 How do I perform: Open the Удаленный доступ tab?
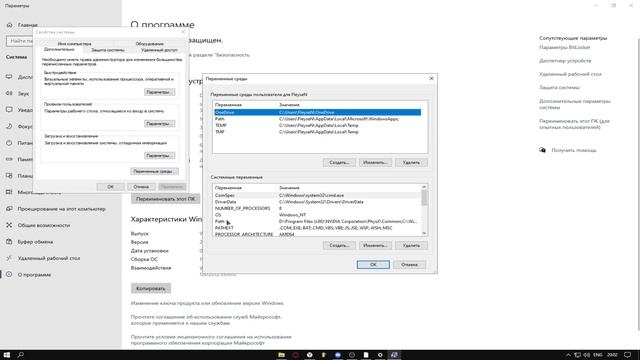pos(159,50)
